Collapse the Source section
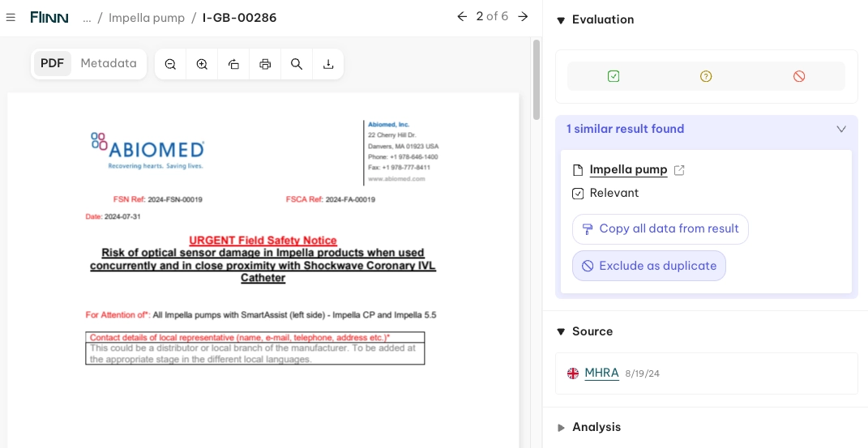The height and width of the screenshot is (448, 868). [x=561, y=332]
